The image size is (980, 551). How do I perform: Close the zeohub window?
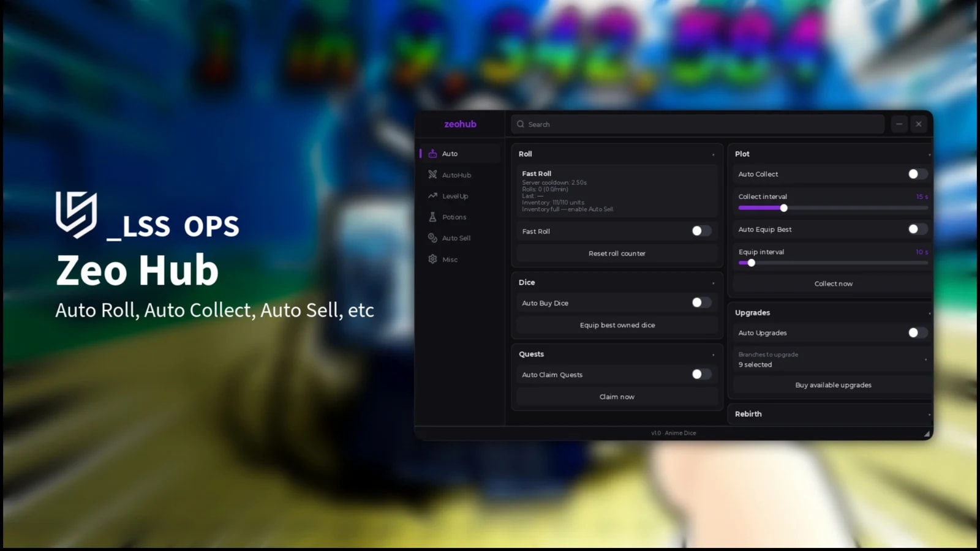click(x=919, y=124)
